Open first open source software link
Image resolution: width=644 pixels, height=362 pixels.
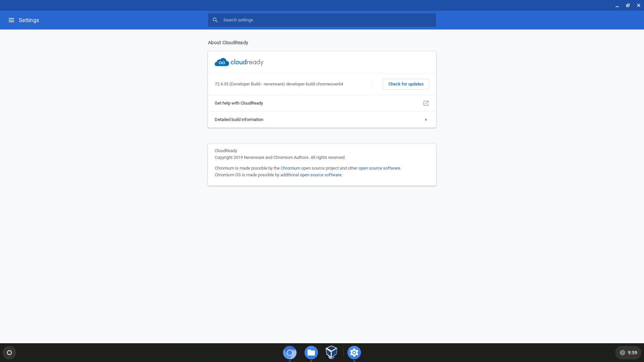[379, 168]
